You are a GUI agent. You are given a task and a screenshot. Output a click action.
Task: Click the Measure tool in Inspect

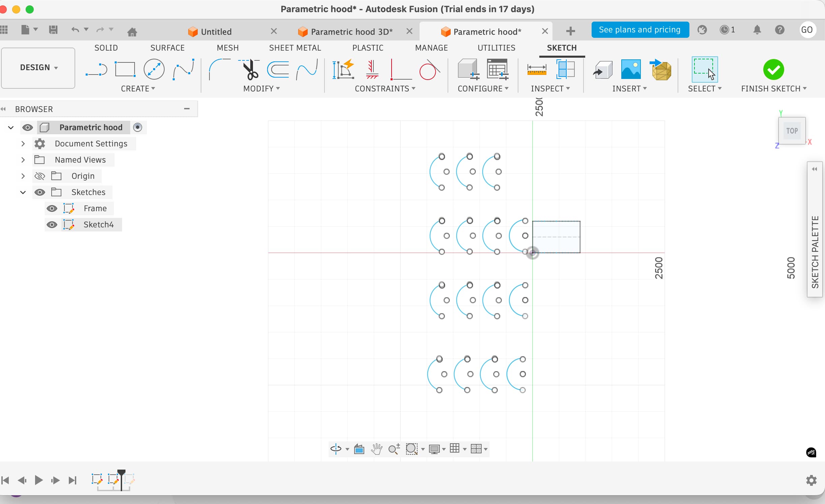coord(536,70)
